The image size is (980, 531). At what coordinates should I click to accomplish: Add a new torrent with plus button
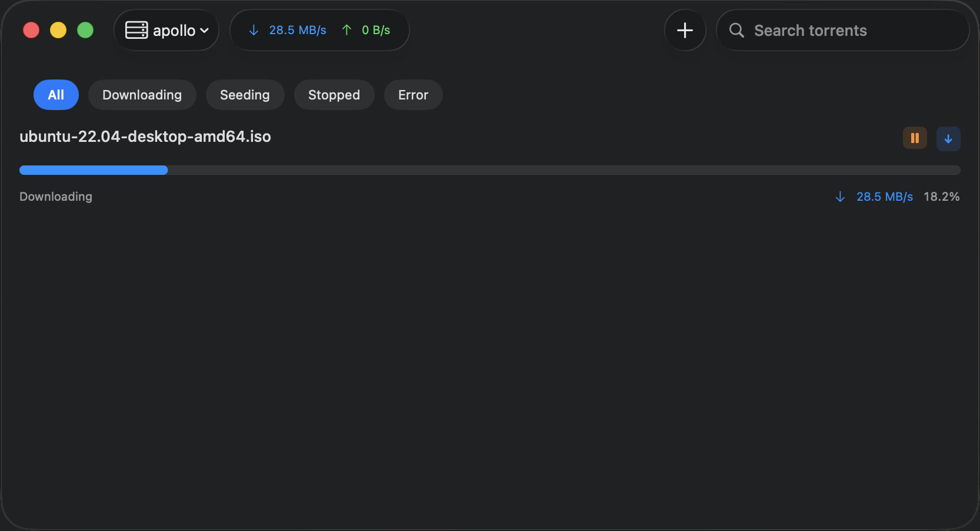pos(685,30)
